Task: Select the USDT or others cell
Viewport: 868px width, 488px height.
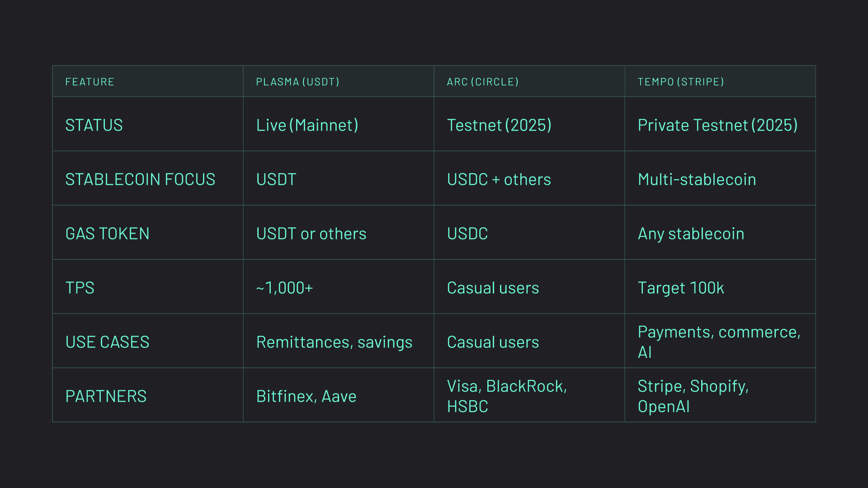Action: click(311, 234)
